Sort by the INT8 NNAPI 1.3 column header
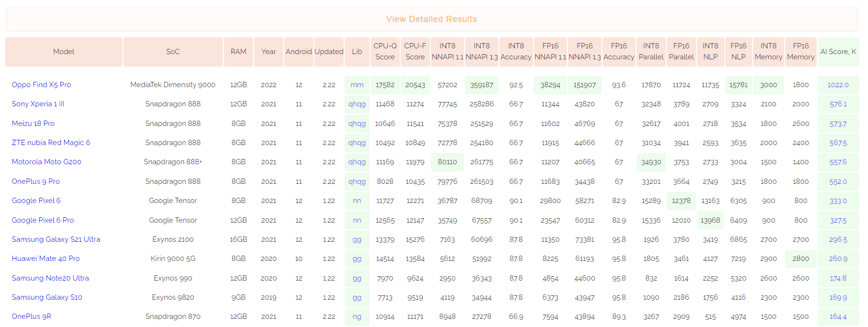Screen dimensions: 868x327 pos(482,52)
